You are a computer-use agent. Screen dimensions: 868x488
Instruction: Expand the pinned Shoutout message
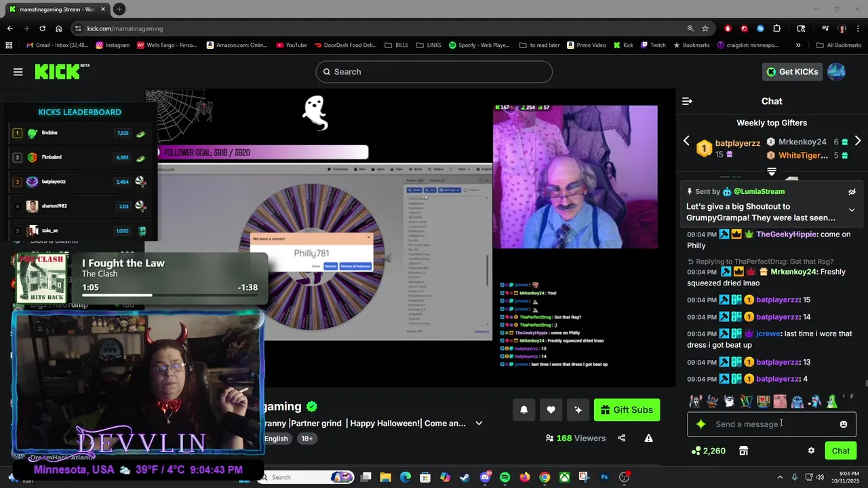coord(852,210)
